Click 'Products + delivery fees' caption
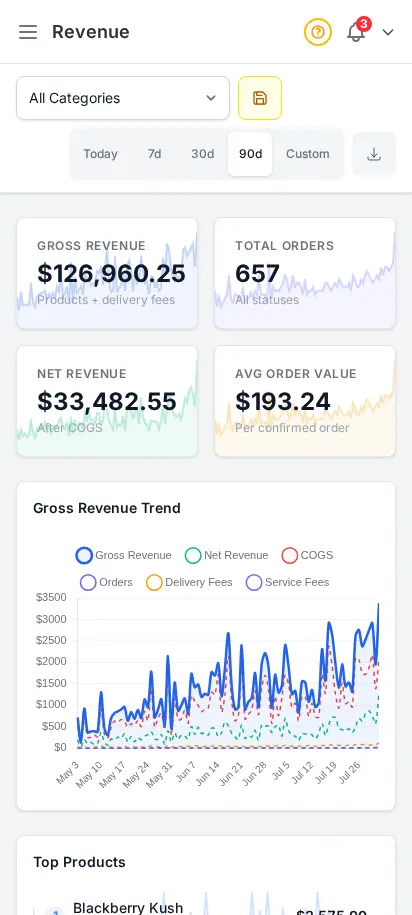The height and width of the screenshot is (915, 412). 106,300
